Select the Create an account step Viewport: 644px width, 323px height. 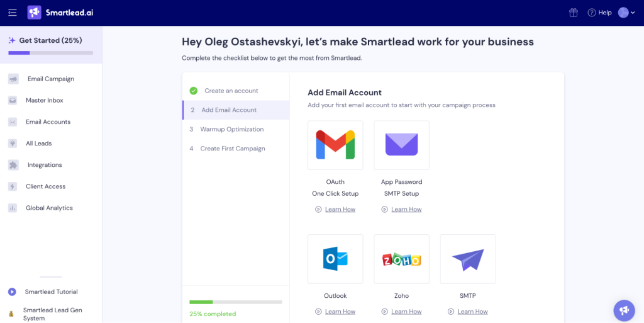tap(236, 91)
